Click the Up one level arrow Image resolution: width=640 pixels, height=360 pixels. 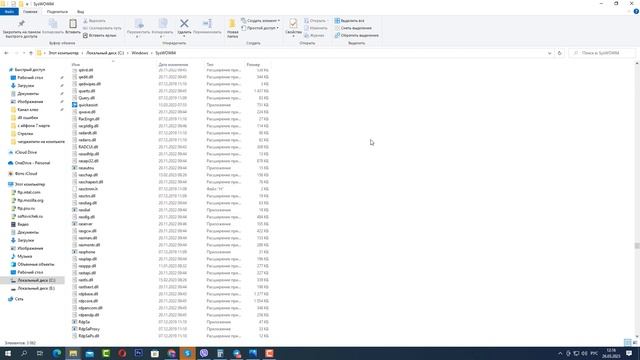tap(31, 53)
